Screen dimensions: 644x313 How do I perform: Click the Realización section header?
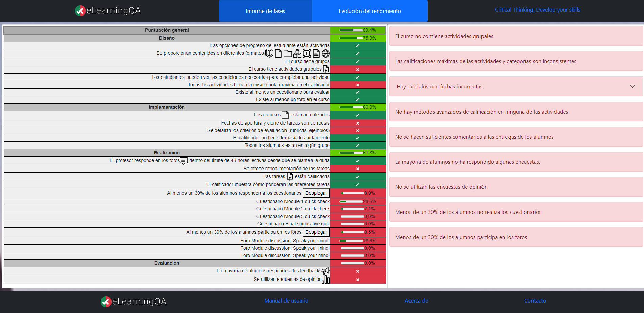(x=167, y=153)
